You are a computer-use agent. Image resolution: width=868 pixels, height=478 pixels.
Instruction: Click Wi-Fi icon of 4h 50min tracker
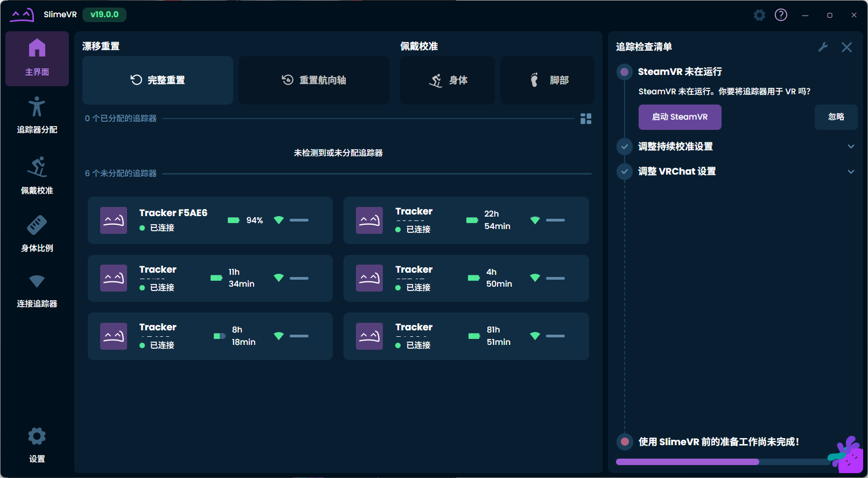tap(535, 278)
